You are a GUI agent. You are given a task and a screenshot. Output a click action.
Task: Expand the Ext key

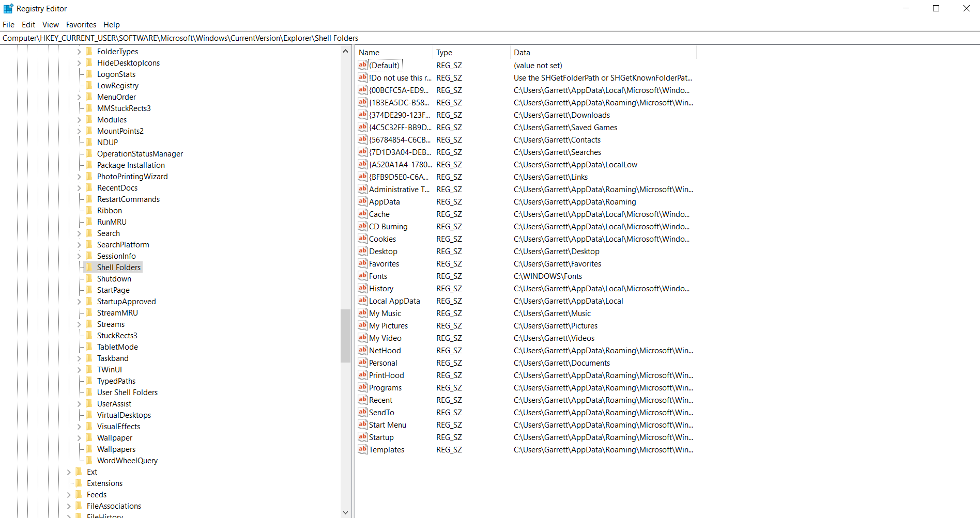click(69, 472)
